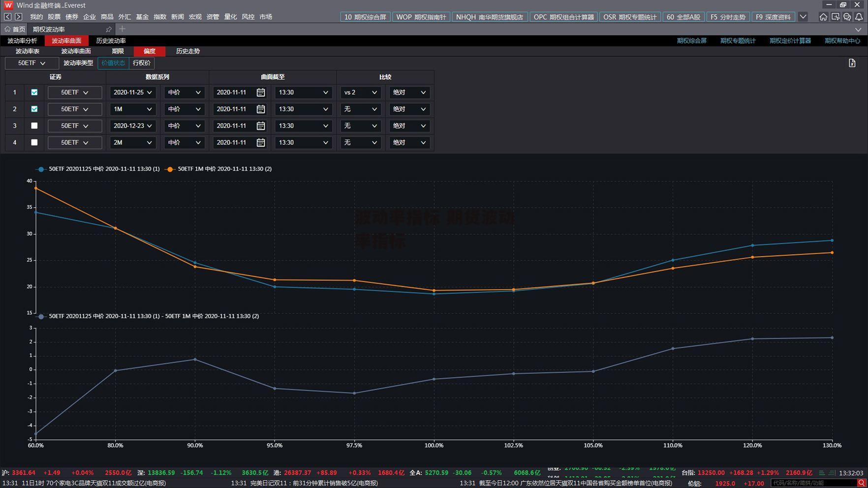Screen dimensions: 868x488
Task: Toggle the 行权价 volatility type option
Action: coord(142,63)
